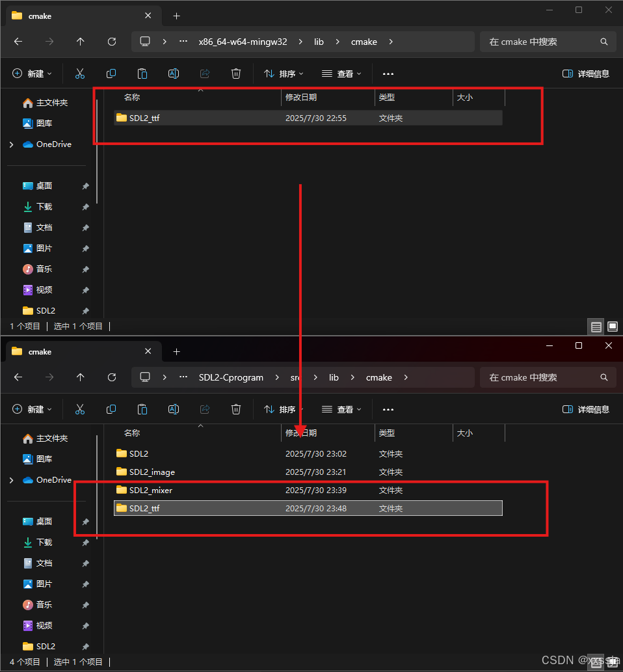Select the Cut (scissors) icon on the toolbar

(80, 73)
